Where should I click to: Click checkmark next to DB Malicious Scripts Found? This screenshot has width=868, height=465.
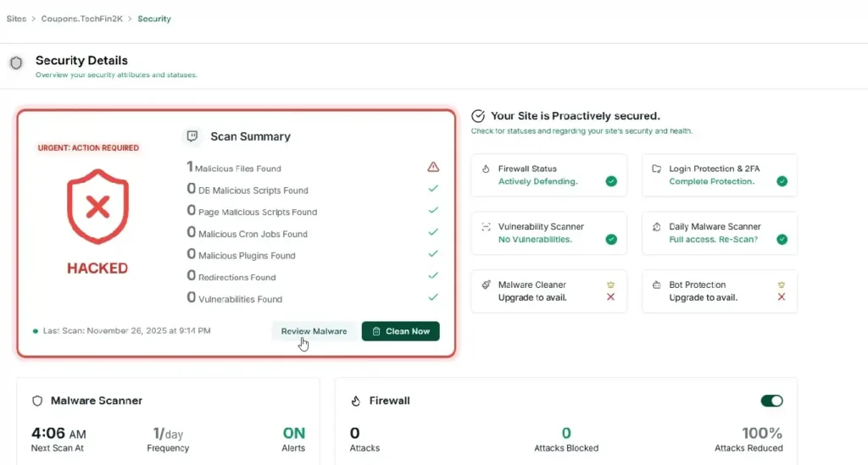point(433,189)
